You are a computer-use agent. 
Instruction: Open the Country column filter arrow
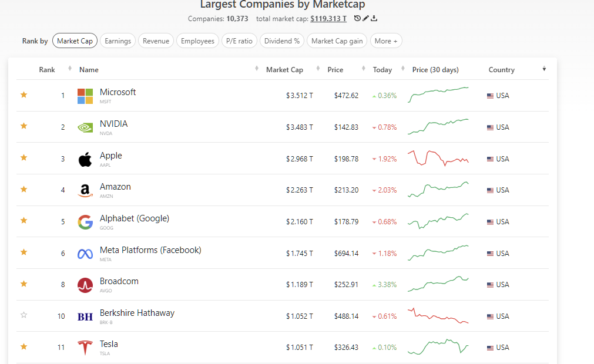point(544,69)
